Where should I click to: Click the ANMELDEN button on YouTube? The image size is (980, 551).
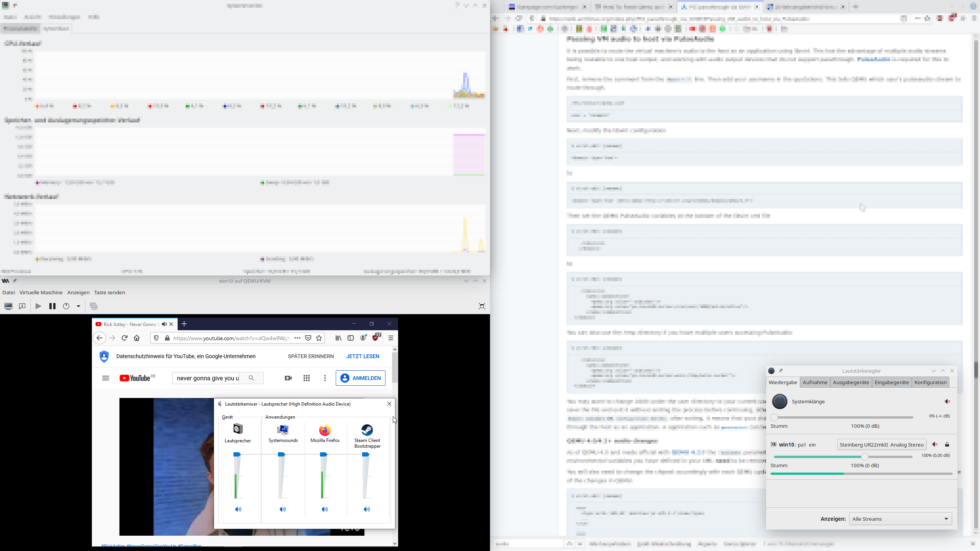360,378
